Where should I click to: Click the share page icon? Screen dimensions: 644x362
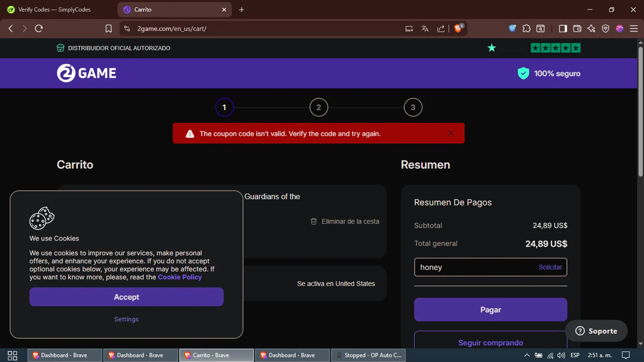pos(441,29)
